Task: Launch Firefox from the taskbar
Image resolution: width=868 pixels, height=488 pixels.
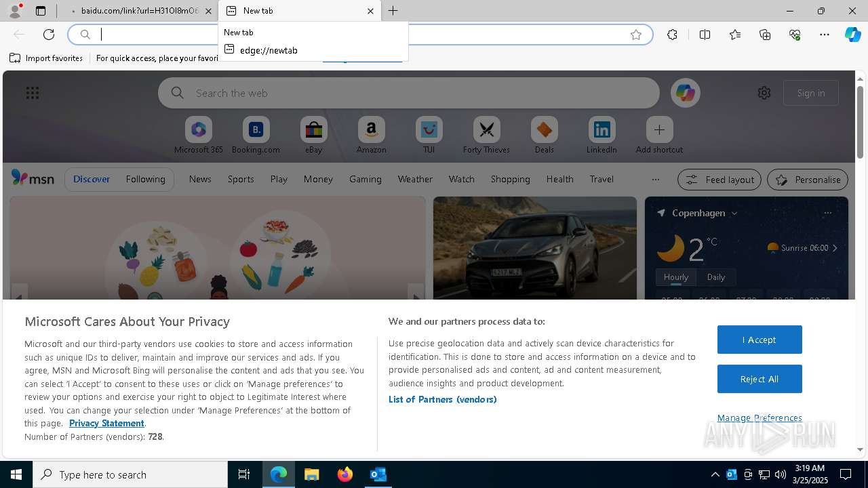Action: (345, 474)
